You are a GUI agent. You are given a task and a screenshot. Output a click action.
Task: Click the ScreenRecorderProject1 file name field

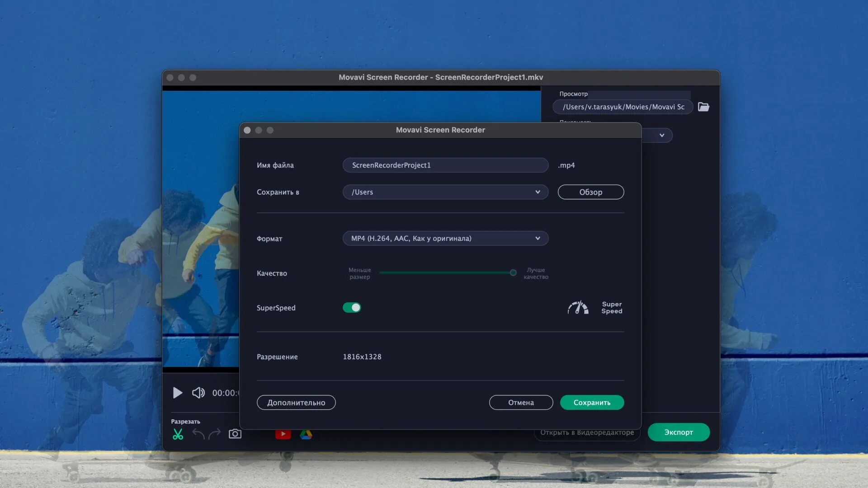[x=445, y=165]
